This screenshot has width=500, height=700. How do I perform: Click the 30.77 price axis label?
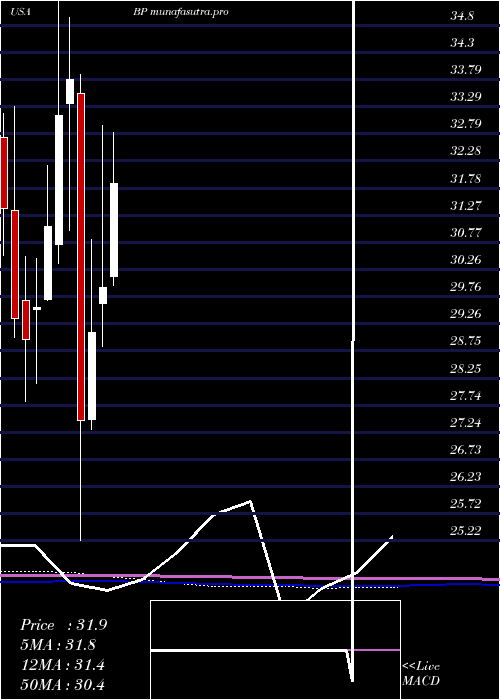click(x=466, y=233)
